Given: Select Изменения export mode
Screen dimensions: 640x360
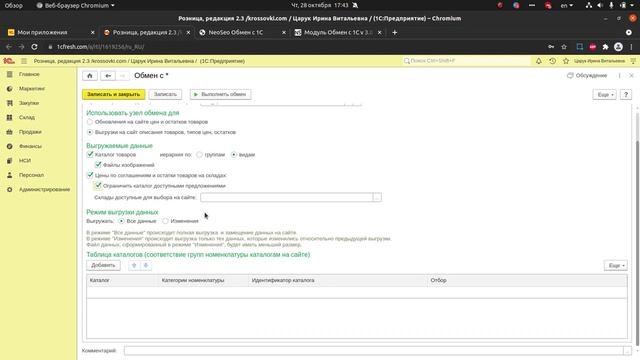Looking at the screenshot, I should (x=165, y=221).
